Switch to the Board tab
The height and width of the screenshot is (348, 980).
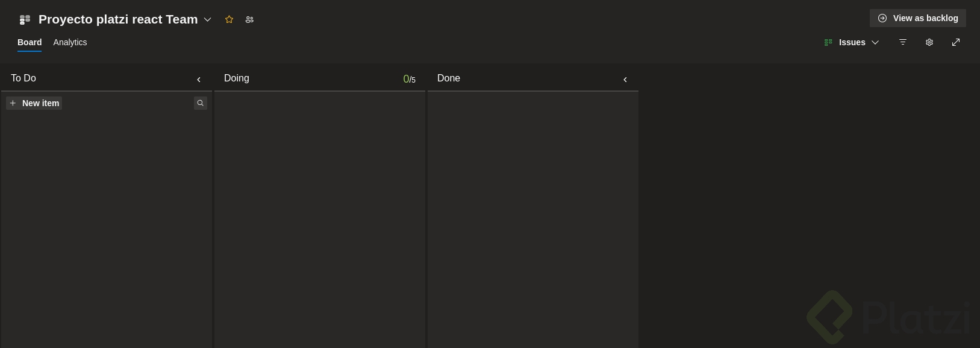[30, 42]
